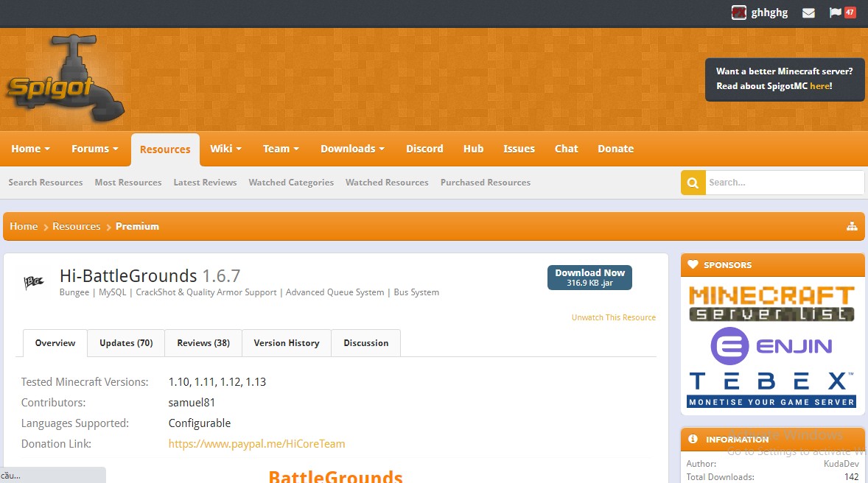Expand the Forums dropdown arrow
Viewport: 868px width, 483px height.
(x=115, y=149)
